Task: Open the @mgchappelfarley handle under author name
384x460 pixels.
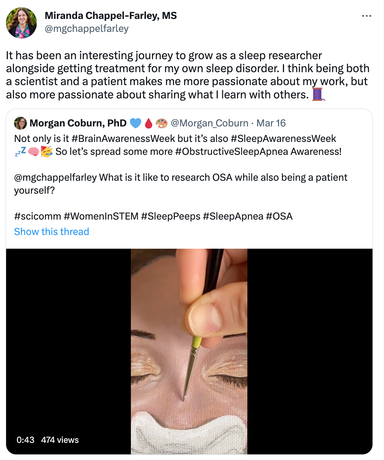Action: tap(87, 29)
